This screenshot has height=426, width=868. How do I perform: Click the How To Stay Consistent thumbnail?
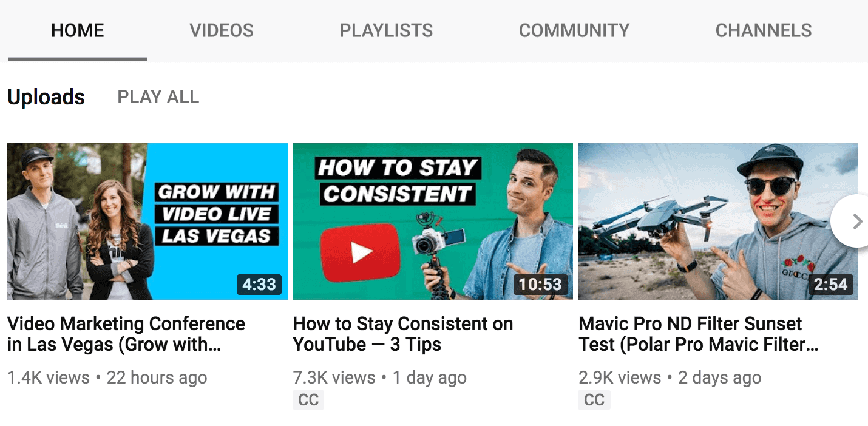point(433,221)
